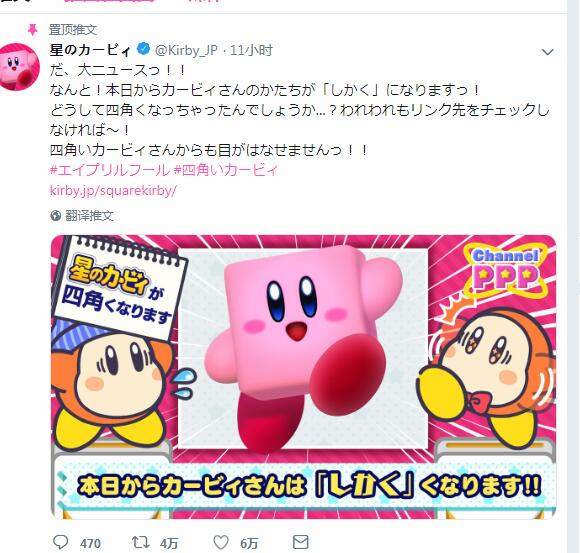Open the kirby.jp/squarekirby/ link
This screenshot has width=580, height=553.
pyautogui.click(x=113, y=190)
